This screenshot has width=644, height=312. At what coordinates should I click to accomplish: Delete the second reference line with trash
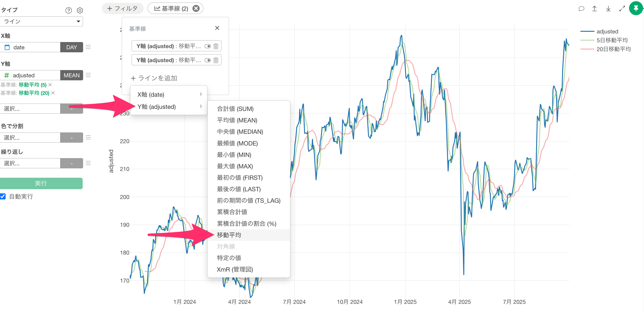click(x=216, y=60)
